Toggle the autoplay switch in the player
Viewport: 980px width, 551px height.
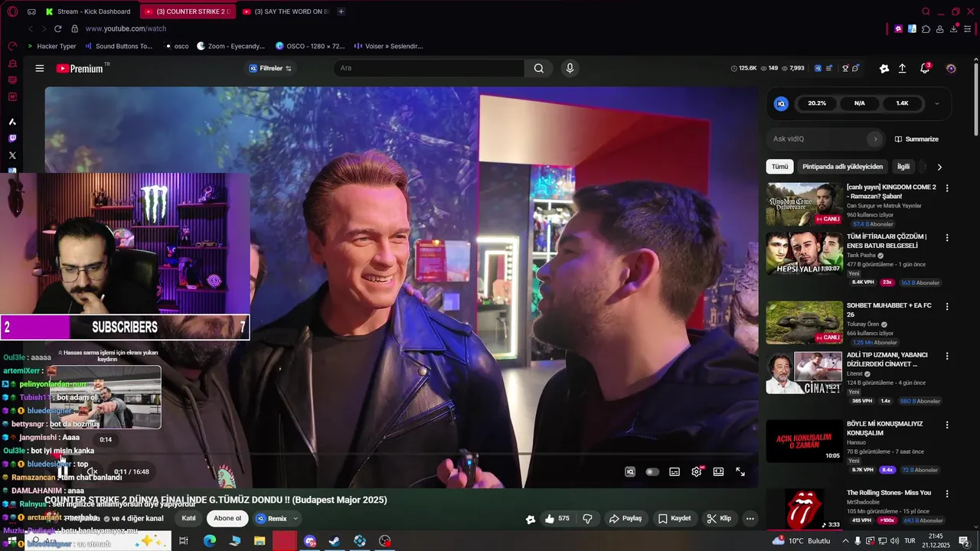(652, 472)
